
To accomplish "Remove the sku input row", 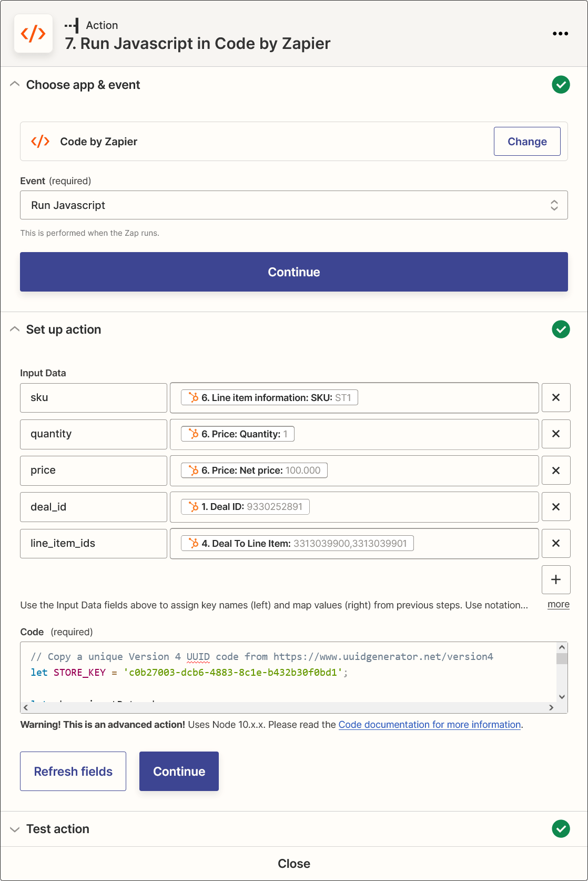I will [556, 398].
